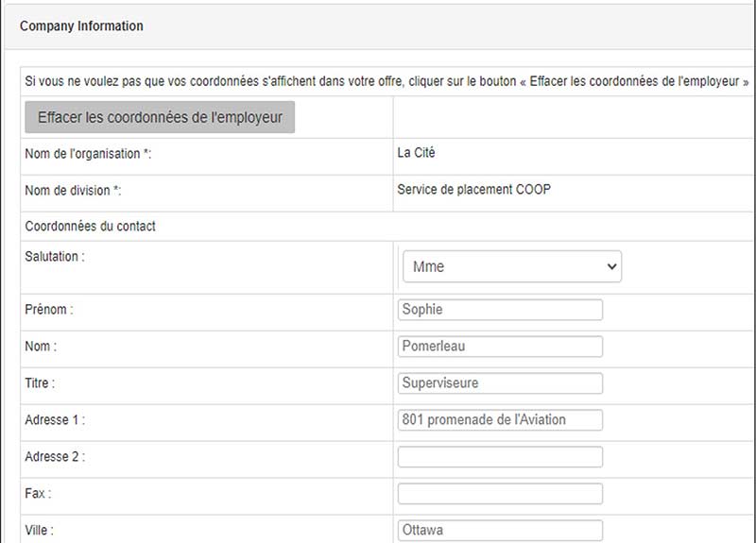Edit the Titre field with Superviseure
The image size is (756, 543).
pyautogui.click(x=500, y=383)
